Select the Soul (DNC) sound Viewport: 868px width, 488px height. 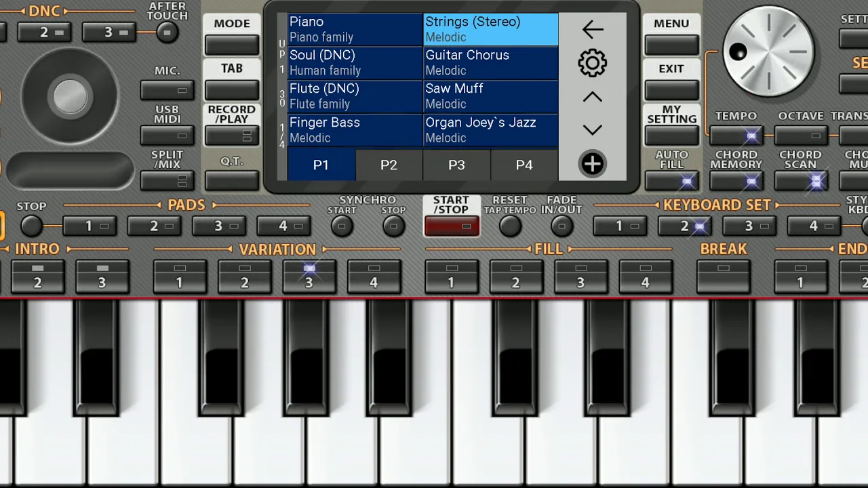(x=355, y=62)
